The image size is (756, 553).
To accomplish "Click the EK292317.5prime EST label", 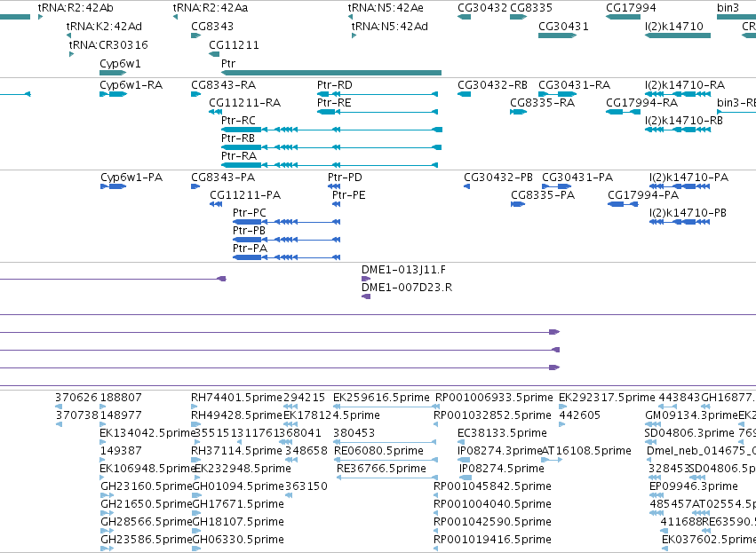I will click(x=607, y=398).
